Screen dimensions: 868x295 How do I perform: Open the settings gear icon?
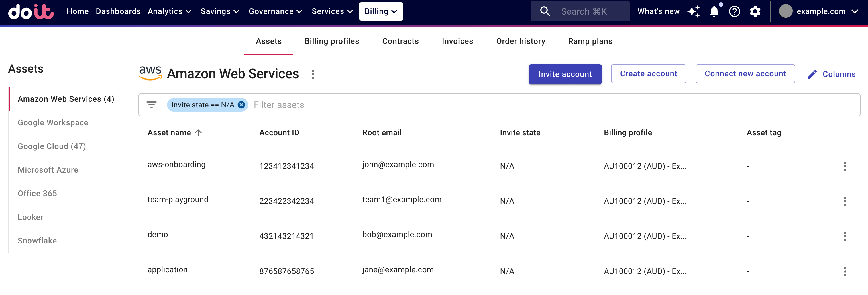coord(755,11)
